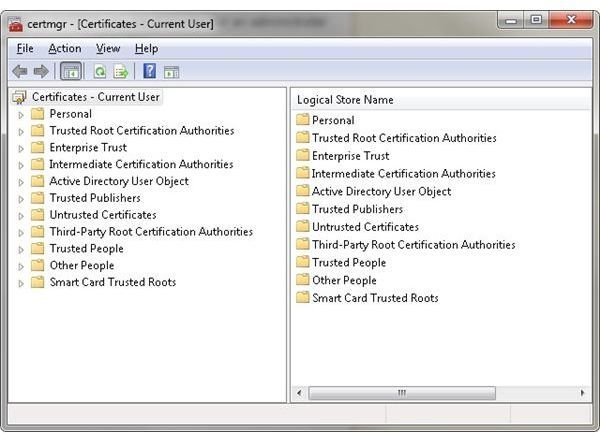Click the scrollbar right arrow in right pane
The image size is (600, 434).
pos(582,393)
